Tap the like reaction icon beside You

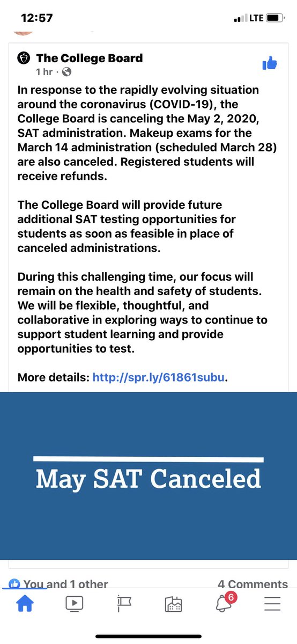[14, 584]
